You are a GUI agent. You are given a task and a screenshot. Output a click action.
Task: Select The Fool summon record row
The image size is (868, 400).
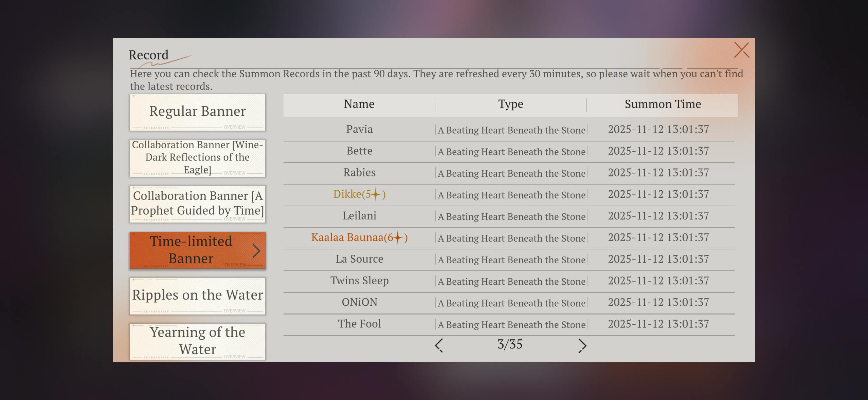click(509, 324)
